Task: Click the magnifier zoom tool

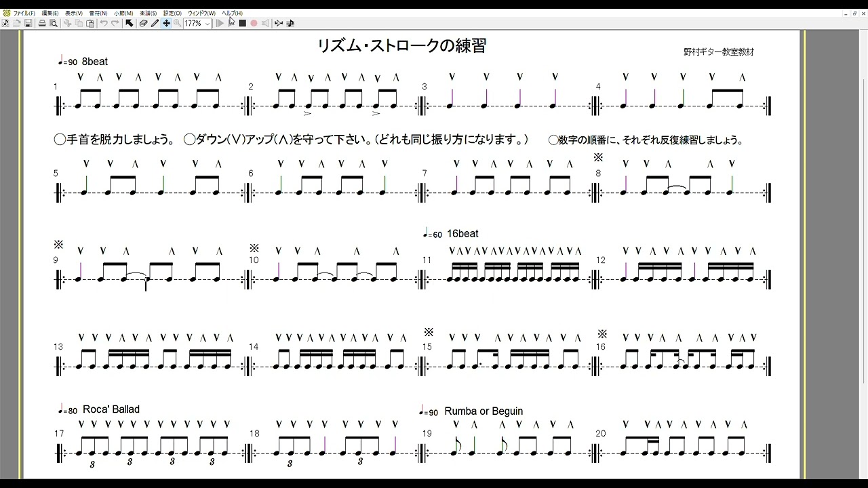Action: (x=178, y=23)
